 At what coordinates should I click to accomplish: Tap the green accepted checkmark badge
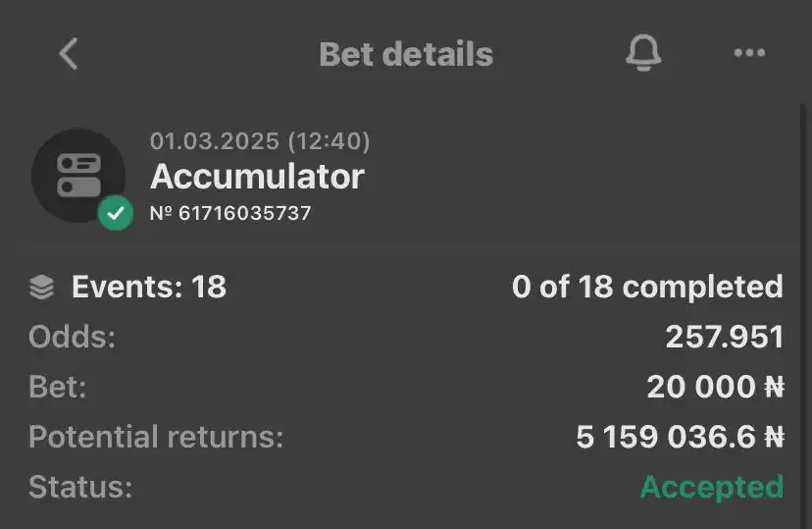click(x=116, y=212)
